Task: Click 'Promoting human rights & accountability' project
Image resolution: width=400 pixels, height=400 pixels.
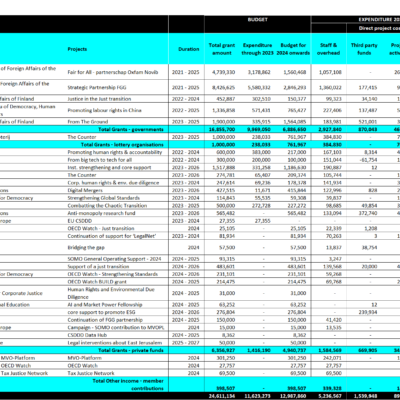Action: pyautogui.click(x=115, y=152)
